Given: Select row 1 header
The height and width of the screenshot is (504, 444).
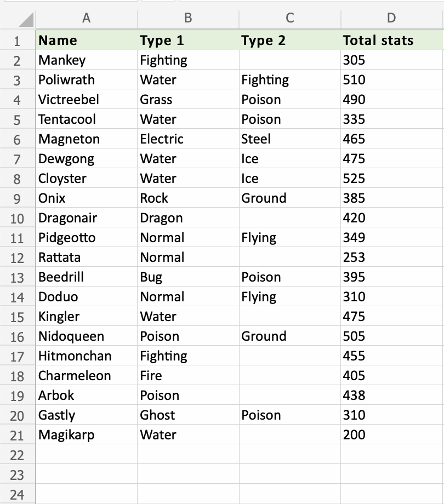Looking at the screenshot, I should [x=17, y=41].
